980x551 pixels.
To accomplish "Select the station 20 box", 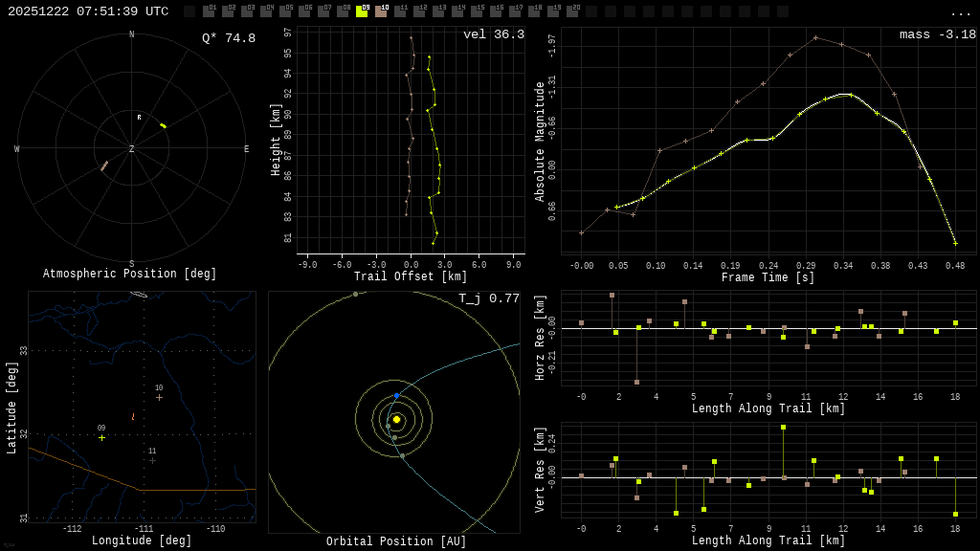I will point(572,11).
